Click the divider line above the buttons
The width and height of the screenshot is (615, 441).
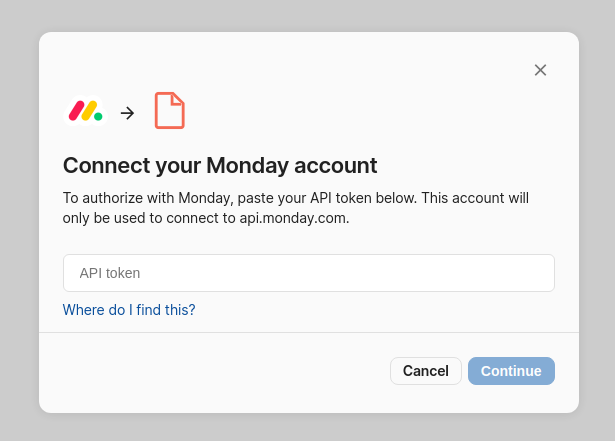tap(308, 332)
